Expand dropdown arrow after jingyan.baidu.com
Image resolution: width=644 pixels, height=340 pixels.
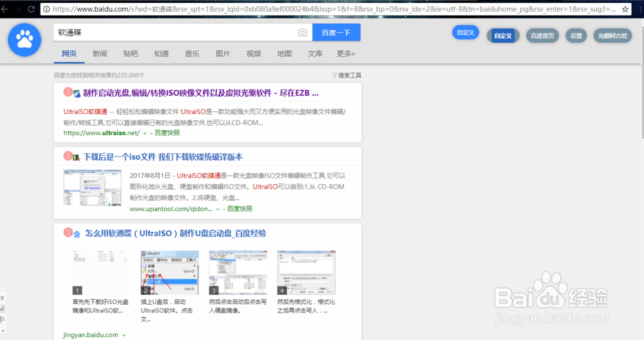click(x=123, y=335)
